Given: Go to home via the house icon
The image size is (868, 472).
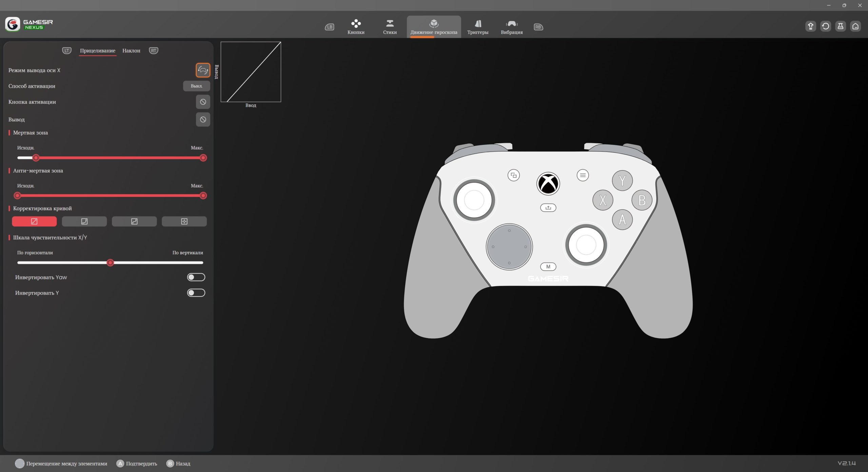Looking at the screenshot, I should (855, 26).
